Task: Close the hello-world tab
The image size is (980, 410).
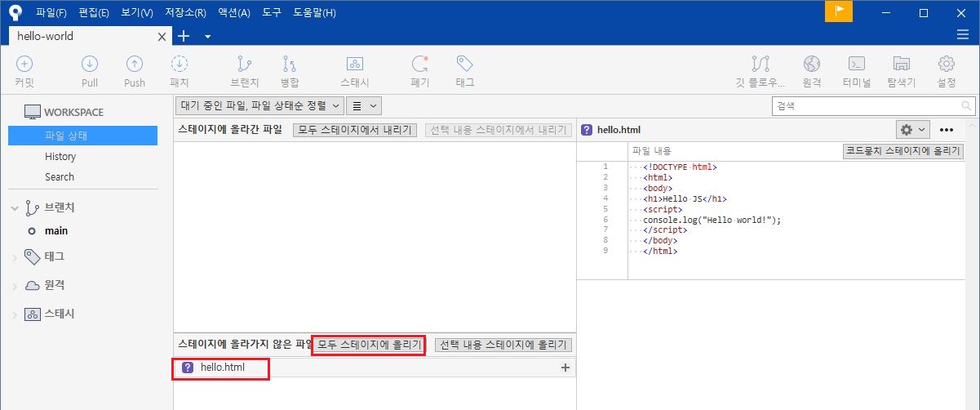Action: [162, 36]
